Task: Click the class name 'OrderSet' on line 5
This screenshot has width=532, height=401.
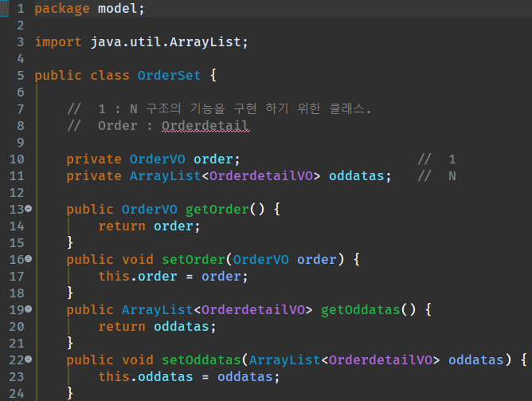Action: tap(169, 75)
